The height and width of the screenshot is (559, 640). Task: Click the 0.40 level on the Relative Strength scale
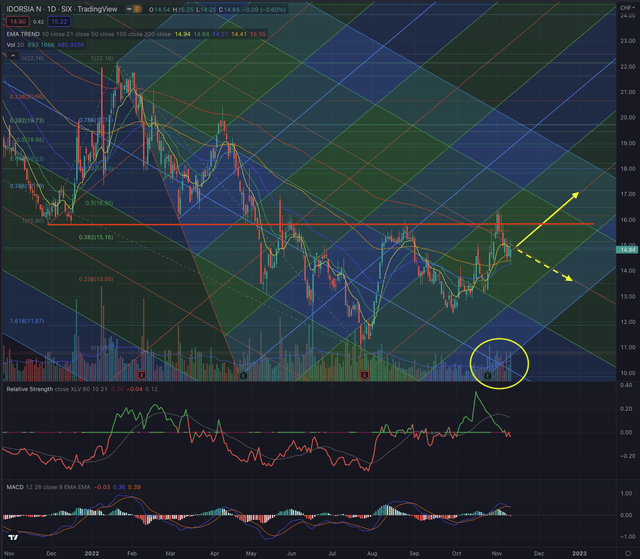(626, 385)
